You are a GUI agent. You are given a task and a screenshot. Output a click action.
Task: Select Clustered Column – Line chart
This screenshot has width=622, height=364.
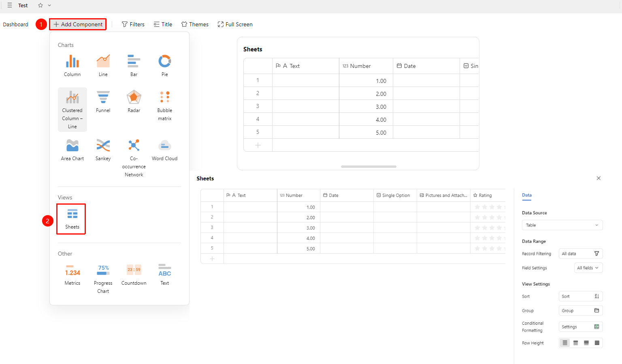tap(72, 110)
